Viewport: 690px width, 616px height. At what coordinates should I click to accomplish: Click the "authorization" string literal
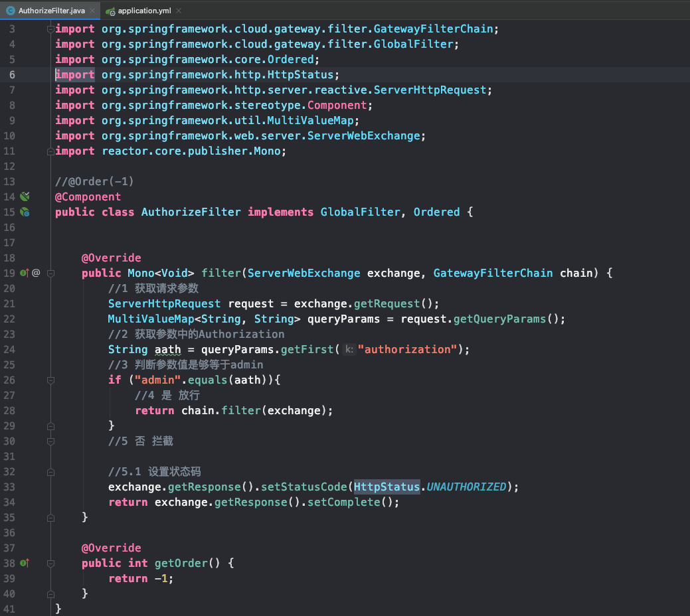(408, 349)
